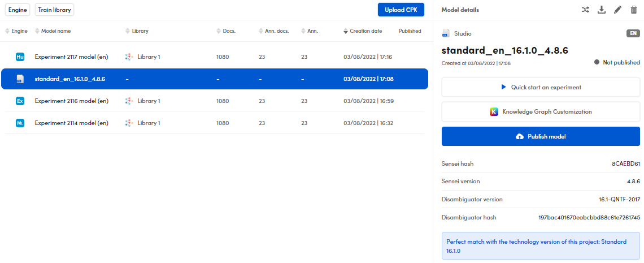Image resolution: width=644 pixels, height=263 pixels.
Task: Select the Experiment 2116 model row
Action: click(x=215, y=101)
